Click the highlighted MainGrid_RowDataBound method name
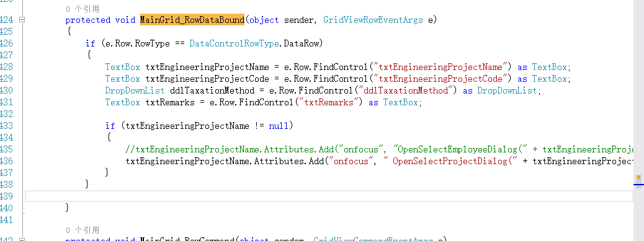This screenshot has height=241, width=644. pos(192,20)
